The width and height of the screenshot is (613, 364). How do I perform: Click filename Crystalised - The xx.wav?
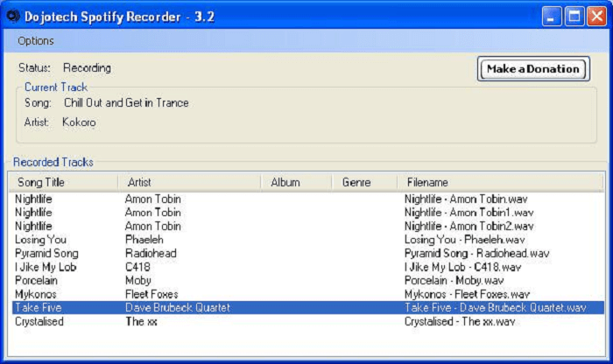coord(460,321)
